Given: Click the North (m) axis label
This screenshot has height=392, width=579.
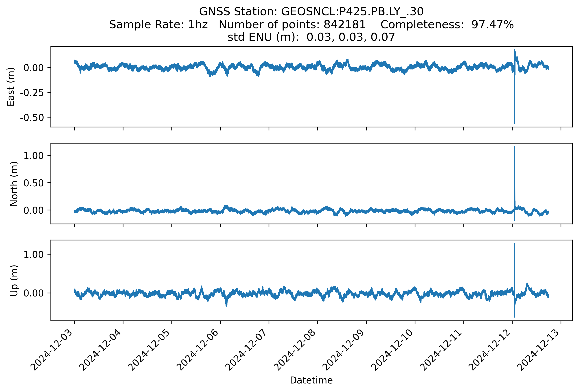Looking at the screenshot, I should click(x=14, y=184).
